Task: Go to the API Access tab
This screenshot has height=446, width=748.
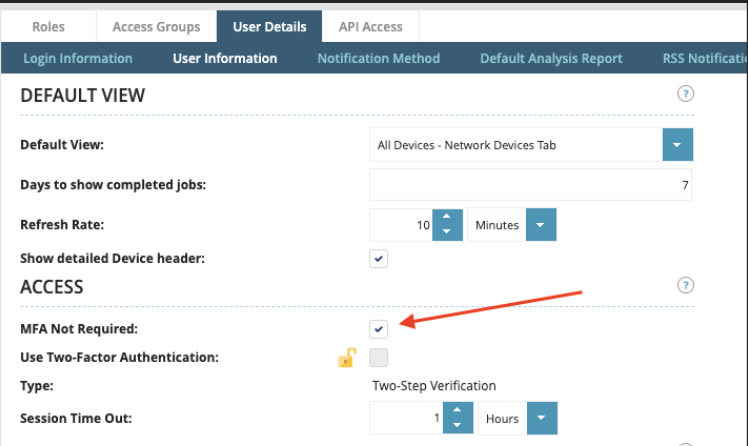Action: pos(370,27)
